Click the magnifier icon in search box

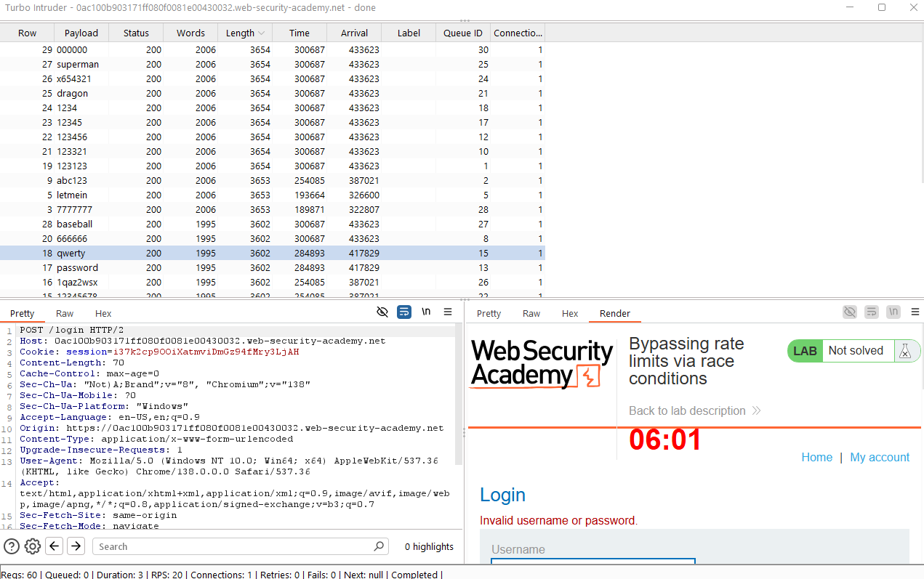(x=379, y=546)
